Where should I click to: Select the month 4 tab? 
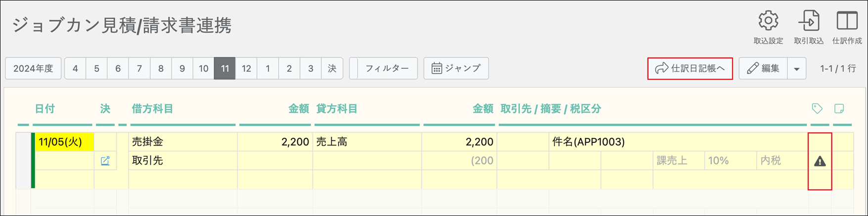pyautogui.click(x=75, y=68)
